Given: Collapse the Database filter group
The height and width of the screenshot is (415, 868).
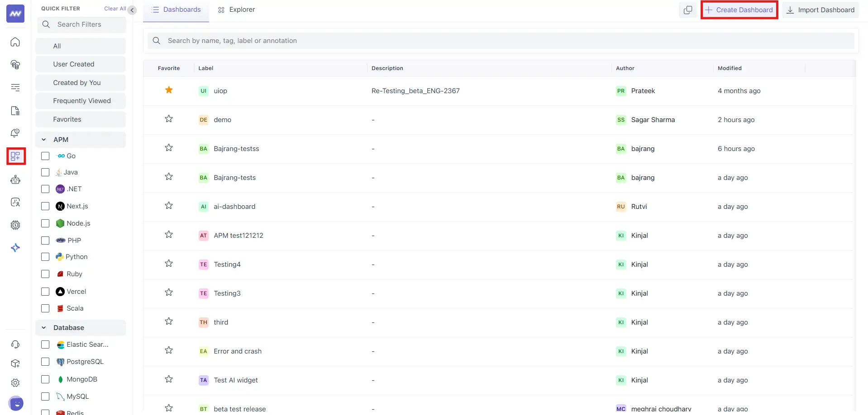Looking at the screenshot, I should (x=44, y=328).
